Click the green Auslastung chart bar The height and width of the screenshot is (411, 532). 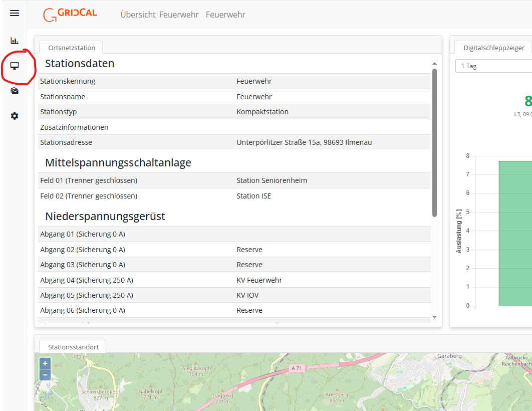pos(515,233)
